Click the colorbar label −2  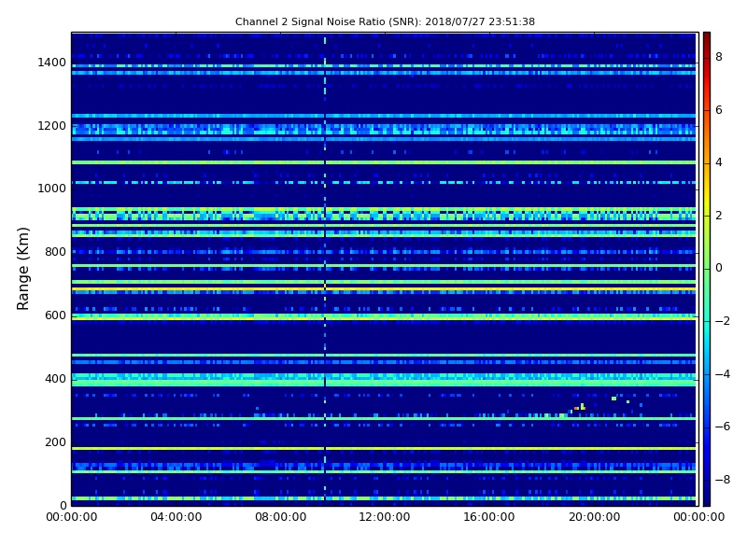pos(723,321)
